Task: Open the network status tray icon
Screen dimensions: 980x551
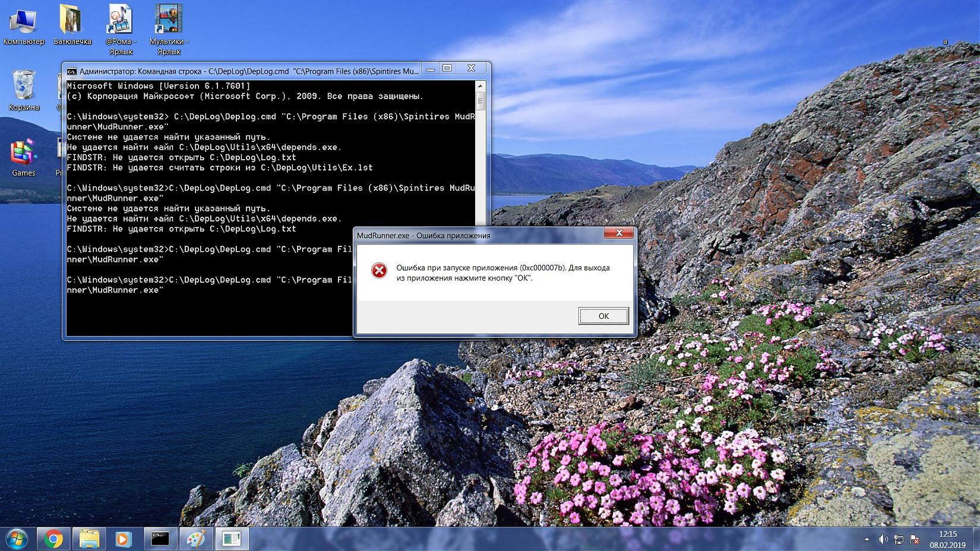Action: 899,539
